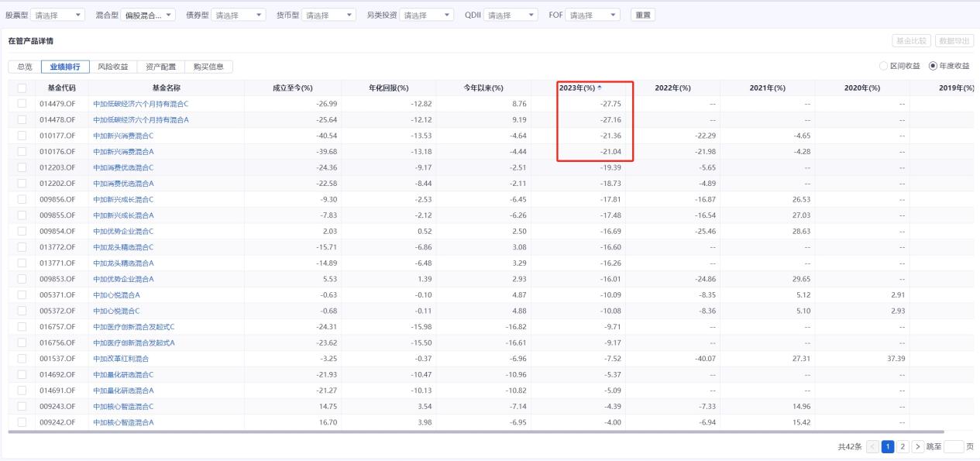Viewport: 980px width, 461px height.
Task: Expand the 货币型 dropdown
Action: pos(329,15)
